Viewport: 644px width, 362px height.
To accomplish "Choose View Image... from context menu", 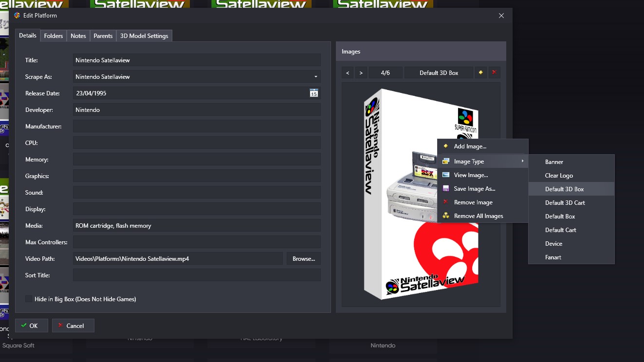I will coord(482,175).
